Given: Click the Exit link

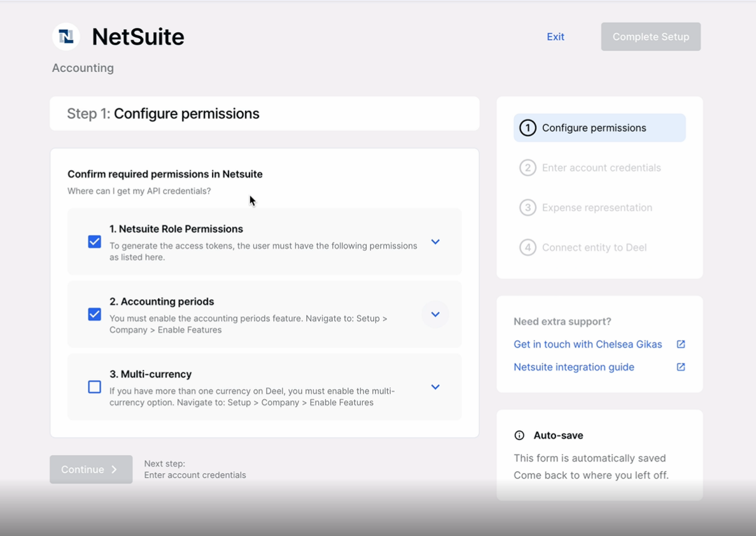Looking at the screenshot, I should 555,37.
